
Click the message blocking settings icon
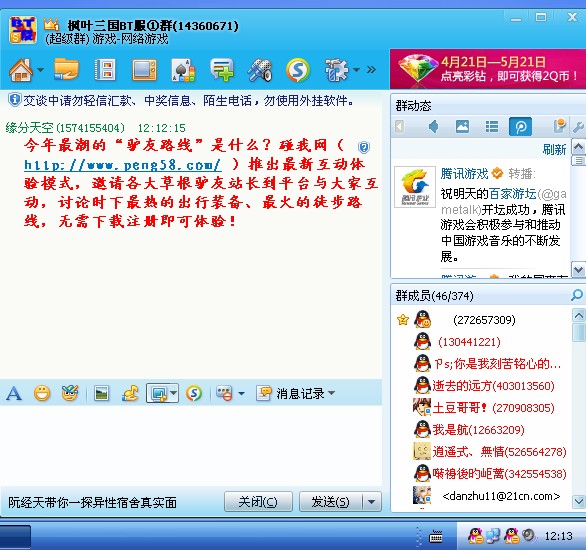coord(224,393)
